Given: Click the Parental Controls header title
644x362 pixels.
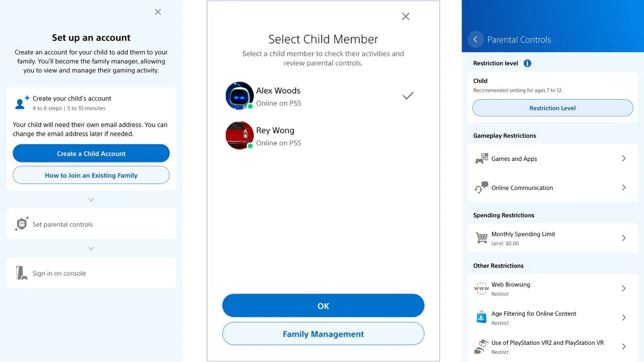Looking at the screenshot, I should pyautogui.click(x=519, y=40).
